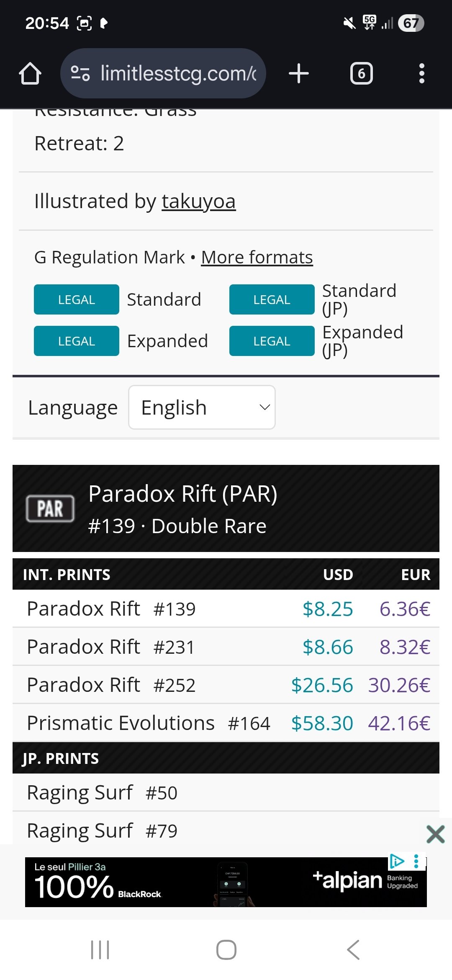This screenshot has height=980, width=452.
Task: Open the tab switcher showing 6 tabs
Action: tap(361, 74)
